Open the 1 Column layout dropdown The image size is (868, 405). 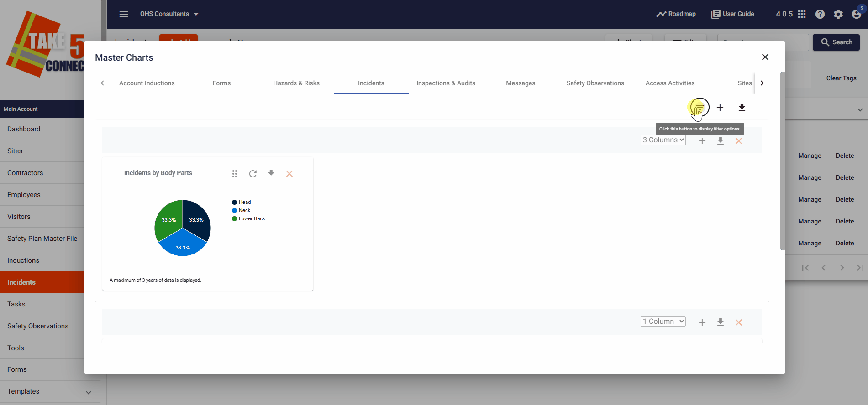click(663, 322)
